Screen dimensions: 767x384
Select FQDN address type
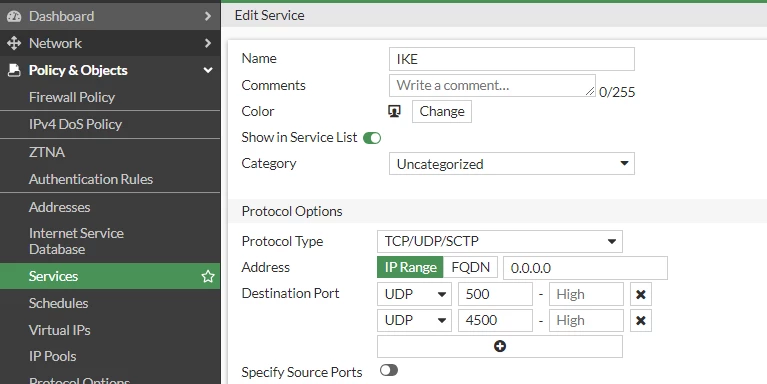470,268
